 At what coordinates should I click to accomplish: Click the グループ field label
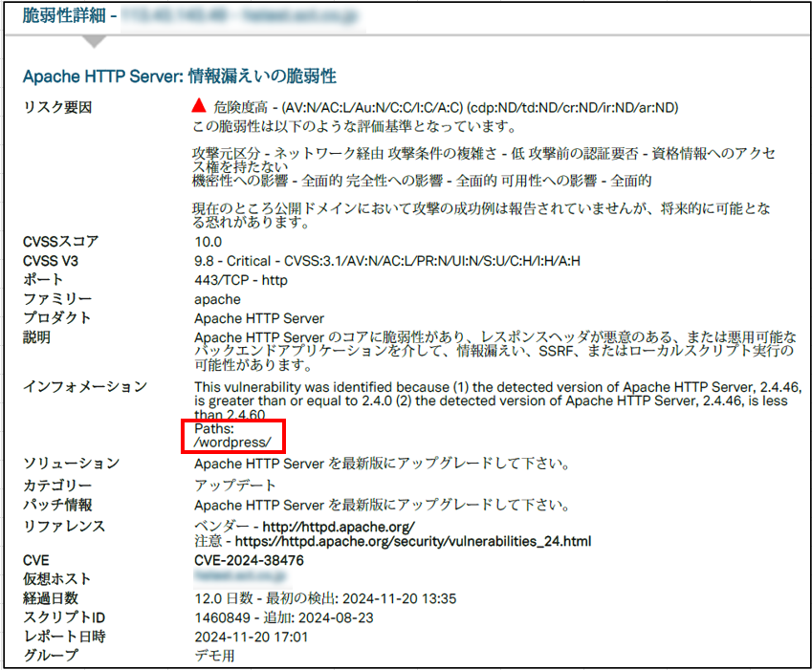(51, 656)
